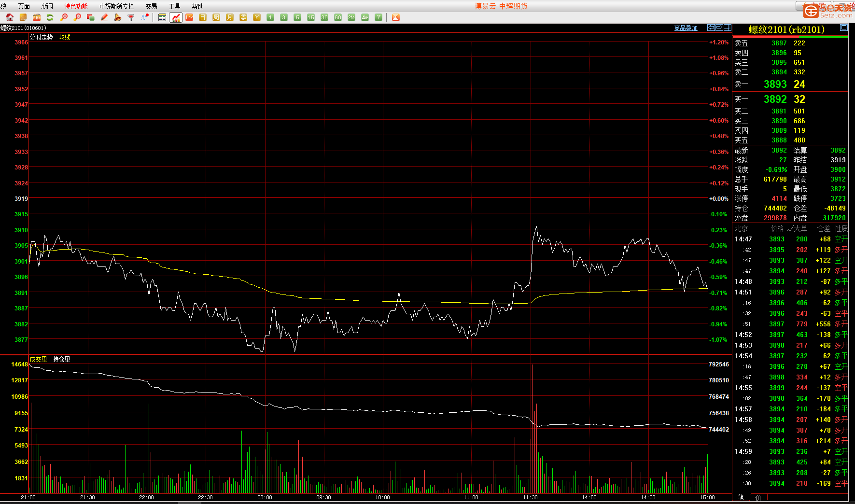Click the yellow 均线 label
Screen dimensions: 855x504
tap(65, 37)
